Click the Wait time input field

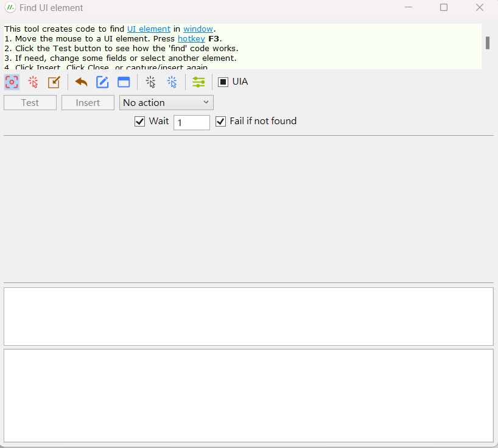tap(192, 122)
